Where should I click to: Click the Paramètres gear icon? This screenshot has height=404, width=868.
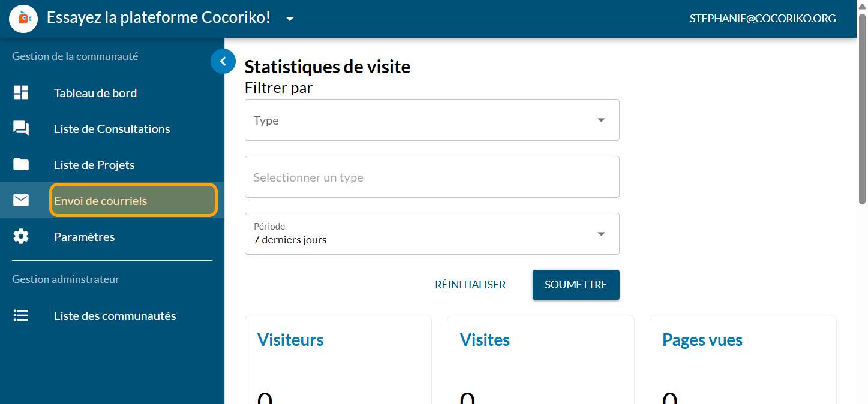(21, 237)
